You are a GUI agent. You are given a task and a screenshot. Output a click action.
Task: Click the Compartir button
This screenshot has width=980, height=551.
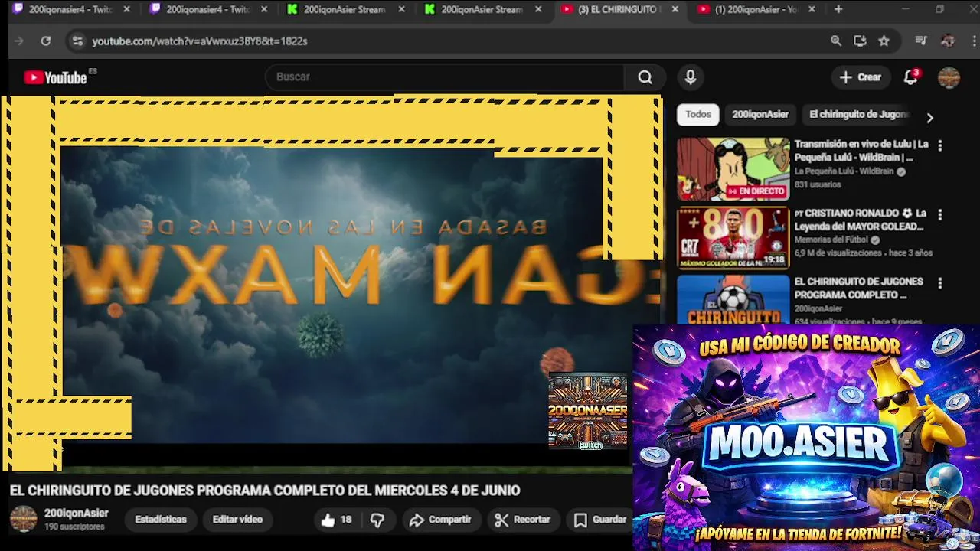(440, 520)
